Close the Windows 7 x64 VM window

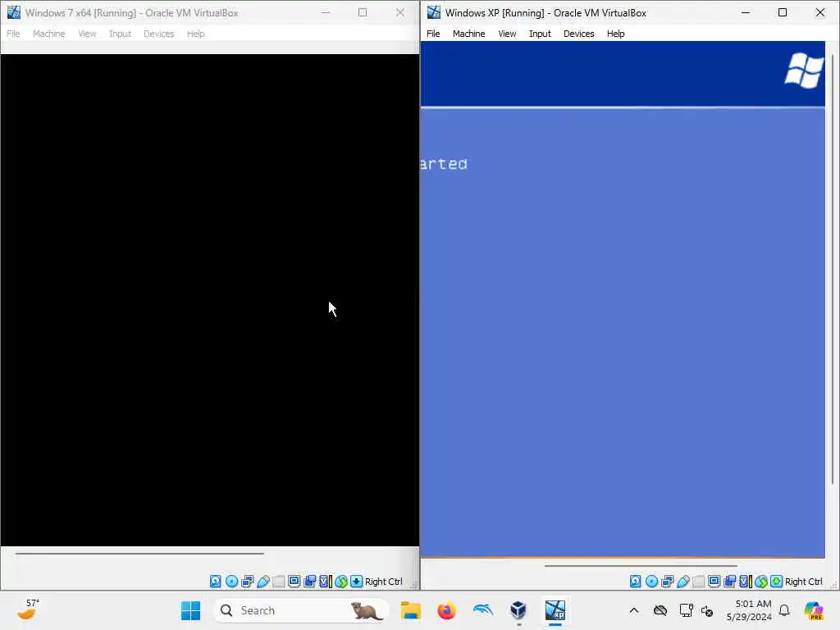pyautogui.click(x=400, y=12)
